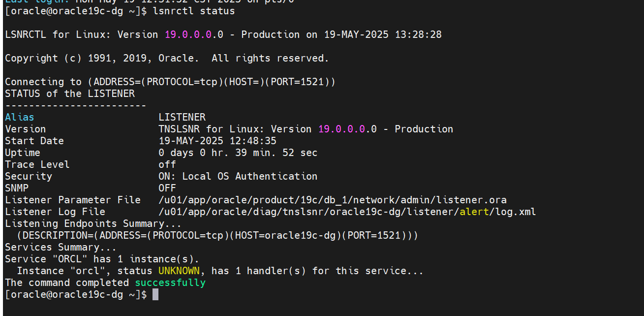
Task: Click the text "The command completed"
Action: tap(67, 283)
